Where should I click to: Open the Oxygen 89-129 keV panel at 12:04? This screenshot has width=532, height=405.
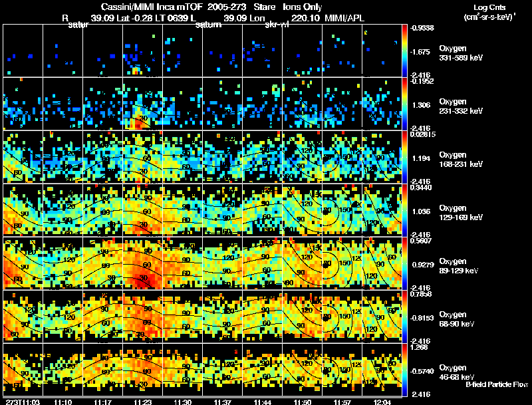pyautogui.click(x=382, y=263)
